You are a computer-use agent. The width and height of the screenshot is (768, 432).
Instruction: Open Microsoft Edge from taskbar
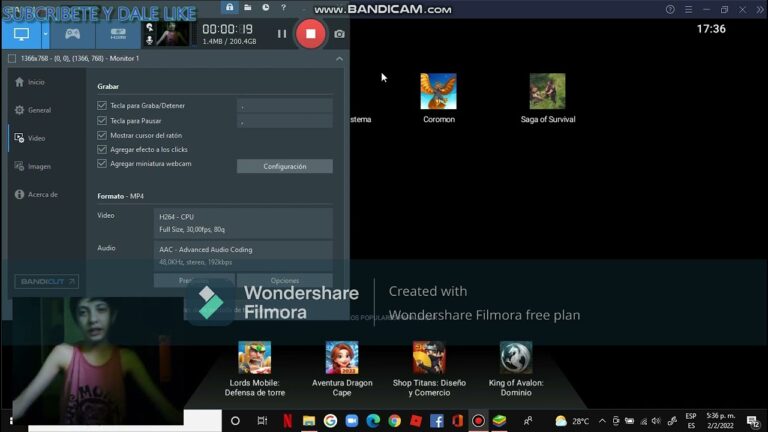(373, 421)
